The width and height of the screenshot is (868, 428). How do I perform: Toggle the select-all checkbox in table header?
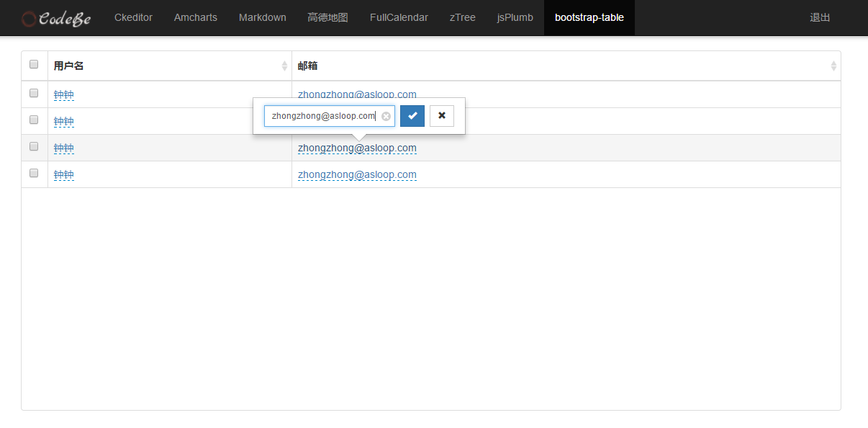click(x=34, y=64)
